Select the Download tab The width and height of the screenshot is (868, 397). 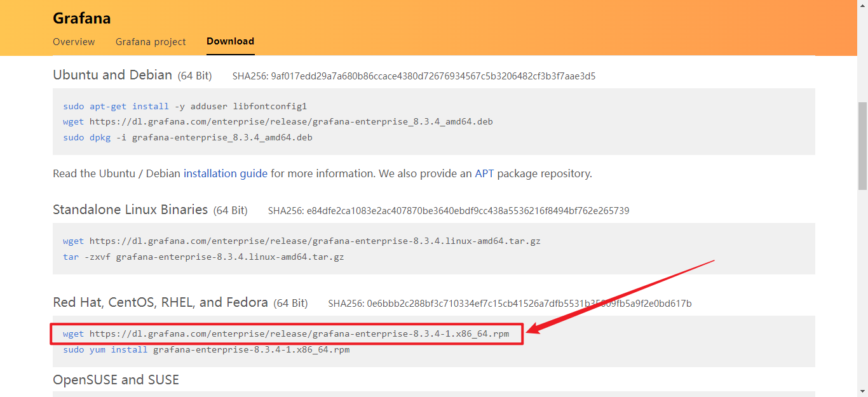tap(230, 41)
